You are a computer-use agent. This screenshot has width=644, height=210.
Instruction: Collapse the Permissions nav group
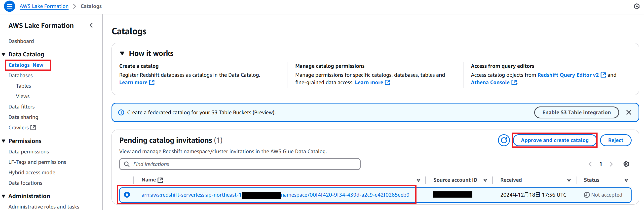click(3, 141)
